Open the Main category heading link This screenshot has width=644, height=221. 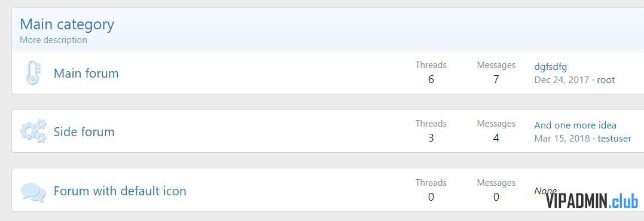coord(67,24)
